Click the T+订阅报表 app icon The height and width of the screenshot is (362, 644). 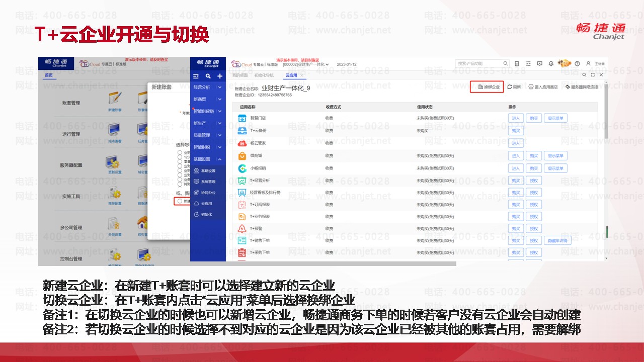click(x=242, y=204)
